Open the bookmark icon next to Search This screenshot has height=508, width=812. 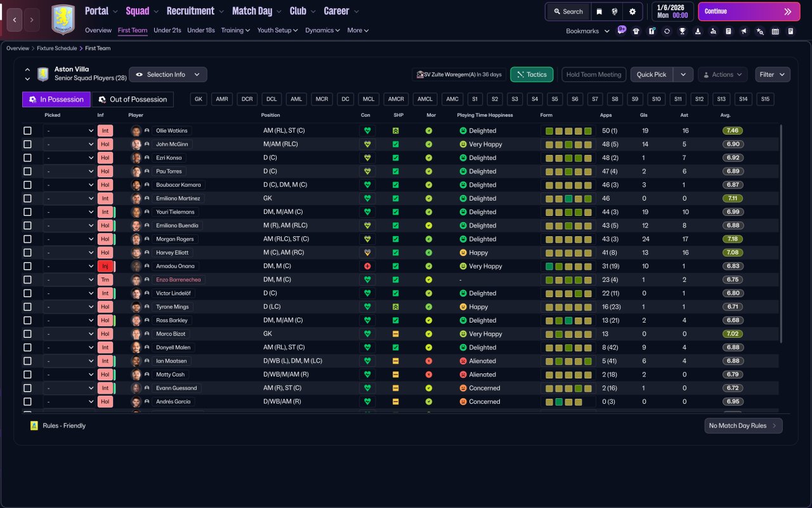(x=599, y=11)
